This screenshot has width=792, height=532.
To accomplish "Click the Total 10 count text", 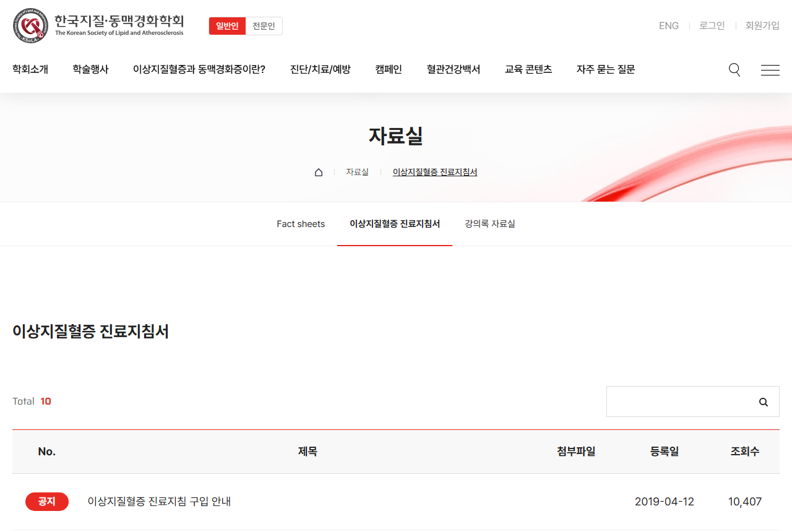I will [x=32, y=401].
